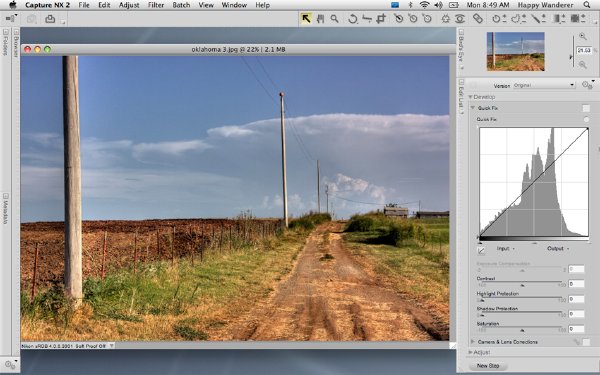Open the Filter menu
The height and width of the screenshot is (375, 600).
(155, 5)
